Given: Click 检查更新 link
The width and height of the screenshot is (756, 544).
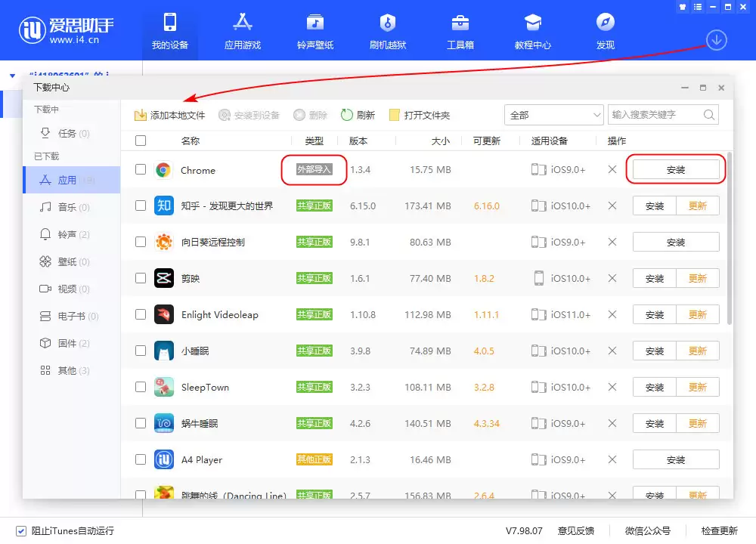Looking at the screenshot, I should (x=720, y=531).
